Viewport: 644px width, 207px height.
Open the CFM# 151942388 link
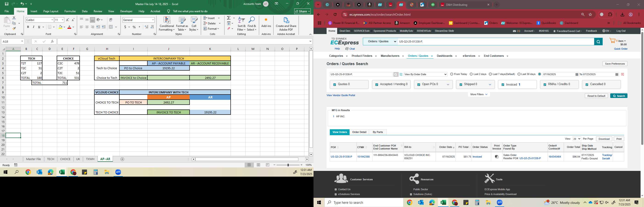(363, 157)
